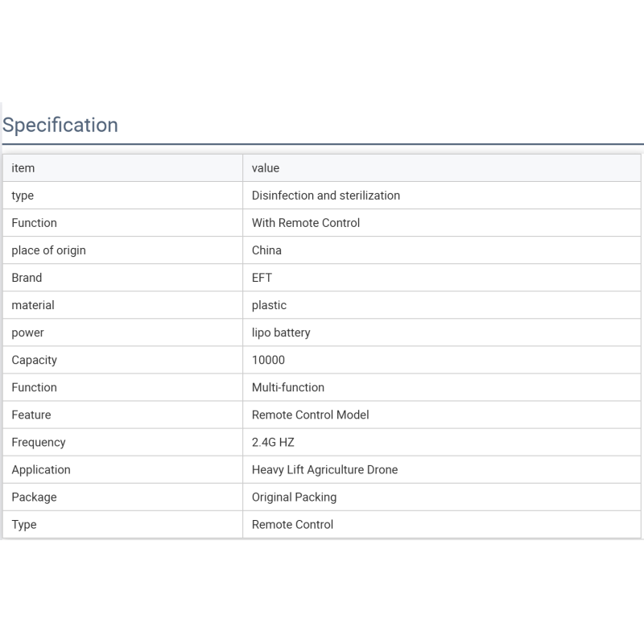Select the 'value' header cell

pos(442,168)
